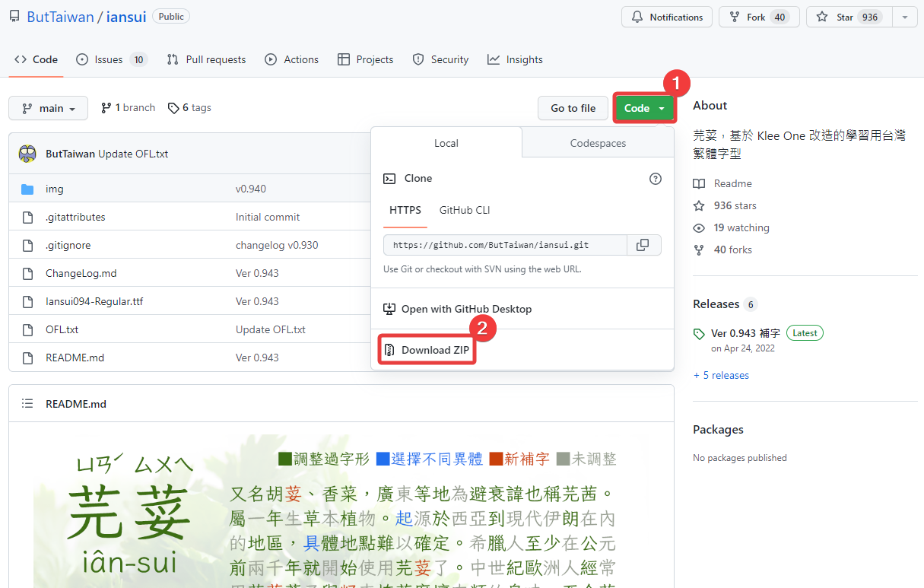Screen dimensions: 924x588
Task: Open the .gitattributes file
Action: coord(75,217)
